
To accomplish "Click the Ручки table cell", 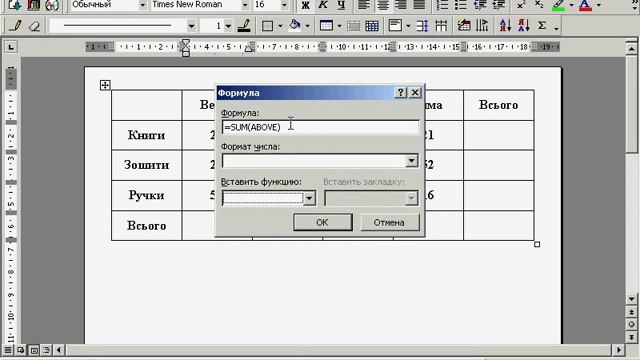I will (x=147, y=195).
